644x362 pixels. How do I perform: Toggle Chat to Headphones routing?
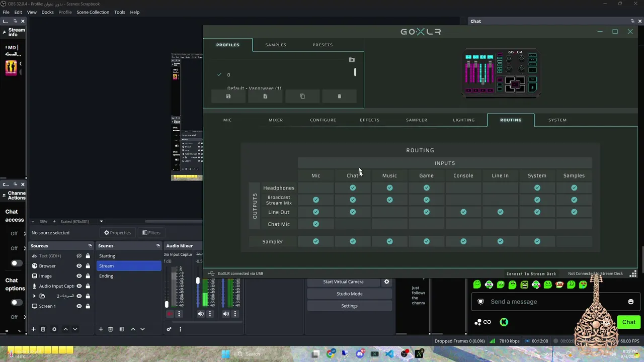click(353, 188)
